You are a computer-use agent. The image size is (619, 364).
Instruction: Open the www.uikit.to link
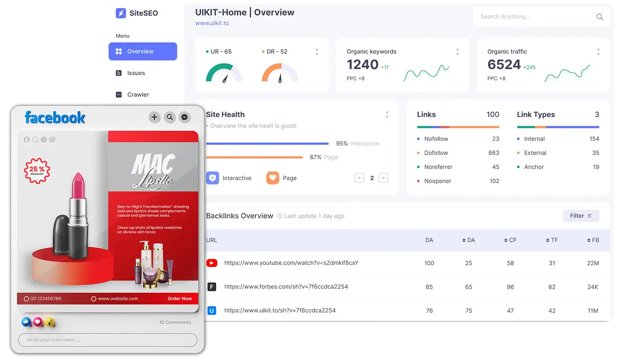[212, 23]
